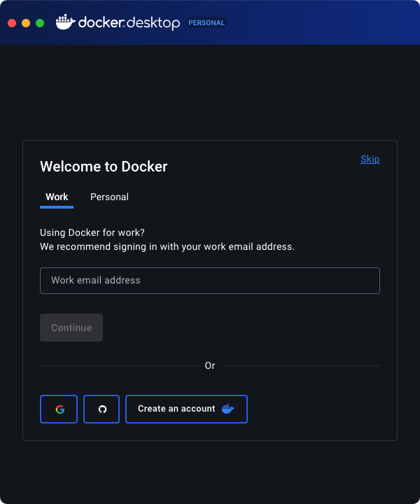Click the 'We recommend signing in' sentence
The width and height of the screenshot is (420, 504).
[x=167, y=246]
